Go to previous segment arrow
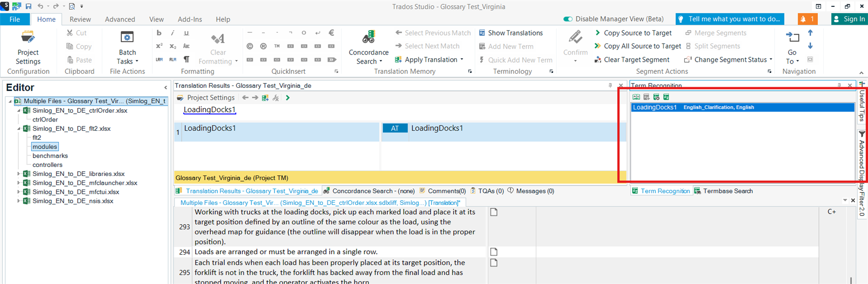Image resolution: width=868 pixels, height=284 pixels. pos(810,33)
